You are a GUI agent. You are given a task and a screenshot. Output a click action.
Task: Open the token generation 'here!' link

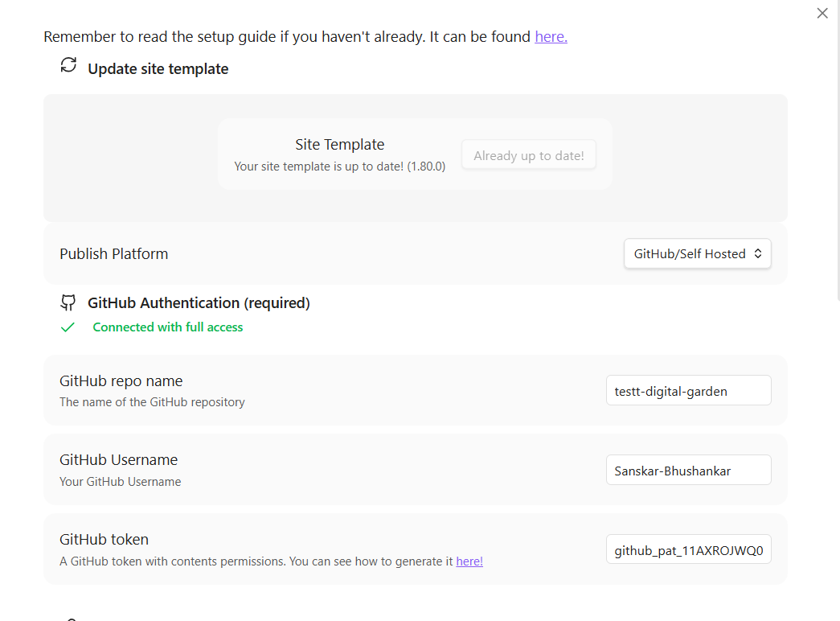[x=469, y=561]
